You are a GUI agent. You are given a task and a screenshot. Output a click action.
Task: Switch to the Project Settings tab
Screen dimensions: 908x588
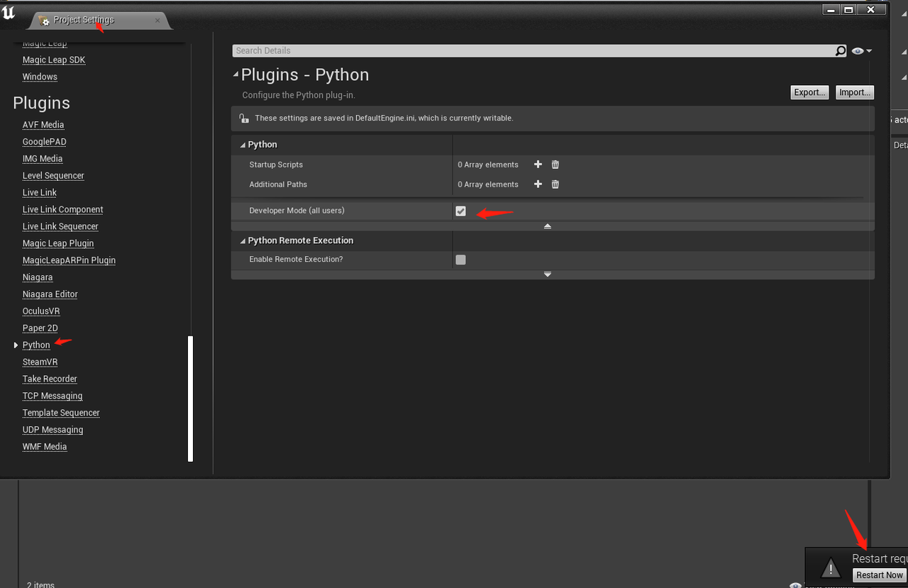click(84, 21)
